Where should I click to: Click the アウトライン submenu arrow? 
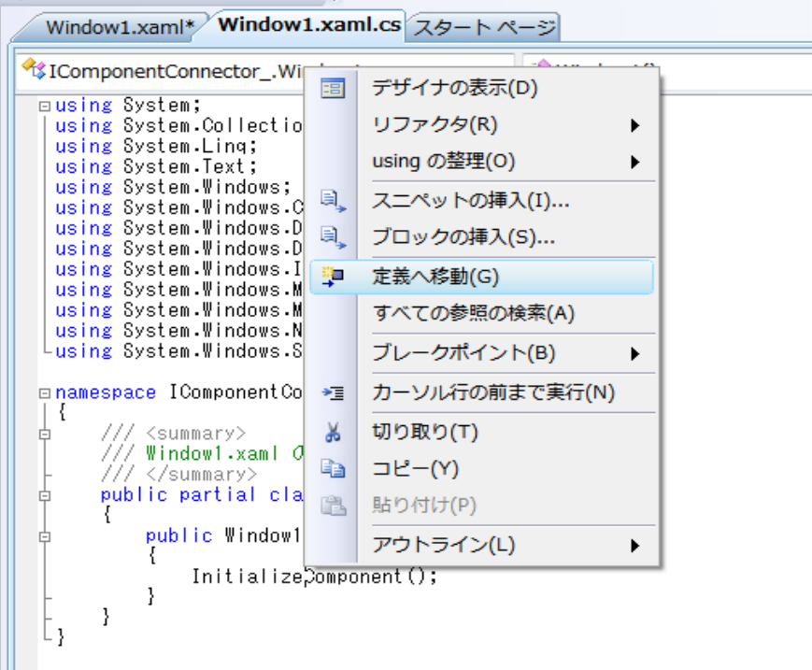634,545
